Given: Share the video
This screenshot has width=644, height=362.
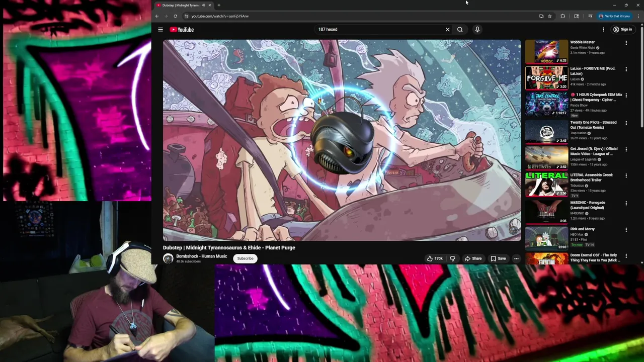Looking at the screenshot, I should point(473,258).
